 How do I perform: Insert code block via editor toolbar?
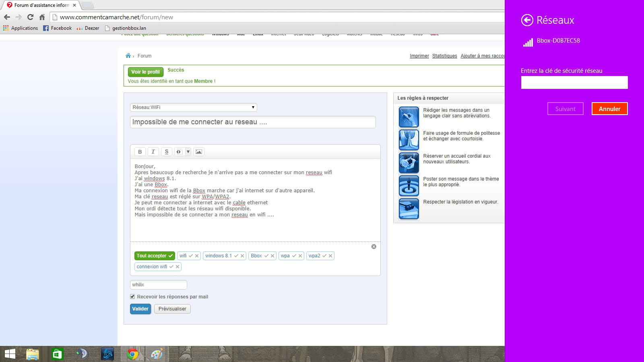tap(179, 152)
